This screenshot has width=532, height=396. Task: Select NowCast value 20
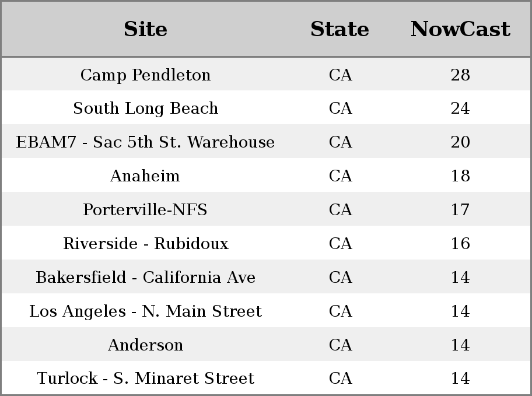click(460, 142)
